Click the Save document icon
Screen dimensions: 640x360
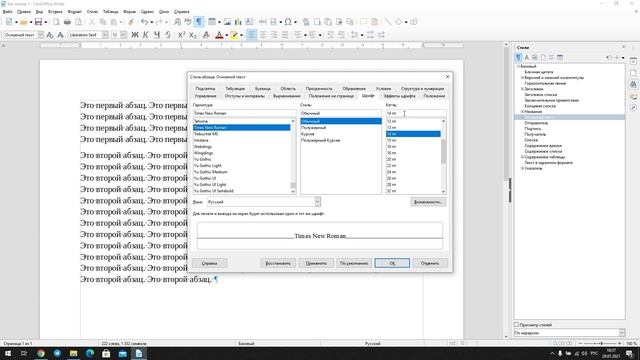[x=38, y=22]
